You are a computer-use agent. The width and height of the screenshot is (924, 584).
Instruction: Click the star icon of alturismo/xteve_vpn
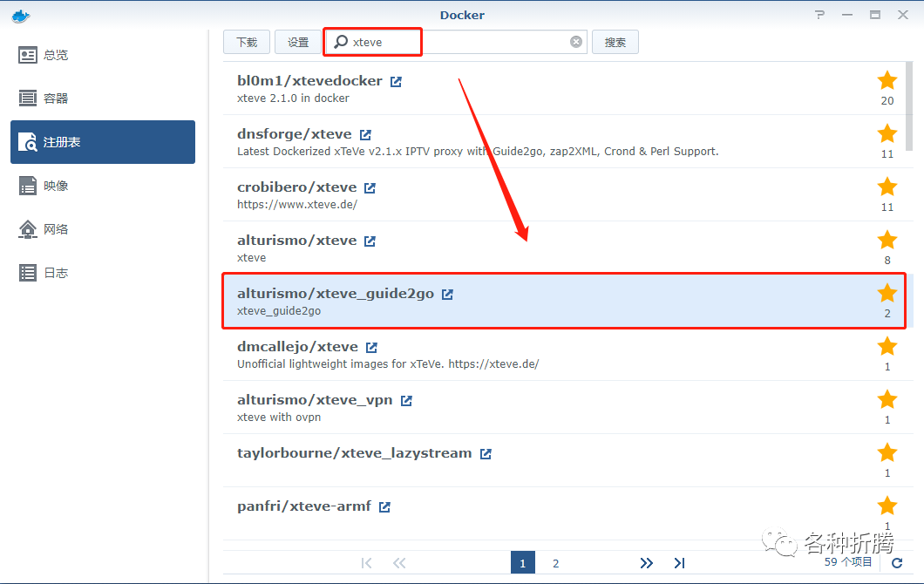[887, 399]
